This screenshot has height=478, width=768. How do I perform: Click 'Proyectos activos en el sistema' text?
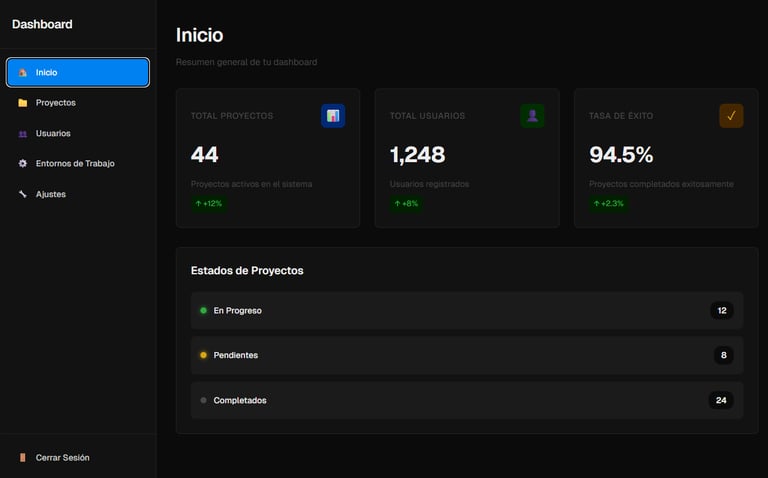coord(252,184)
